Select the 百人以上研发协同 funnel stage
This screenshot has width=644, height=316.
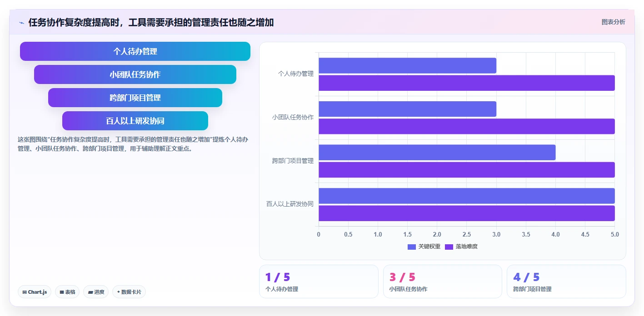(x=135, y=121)
